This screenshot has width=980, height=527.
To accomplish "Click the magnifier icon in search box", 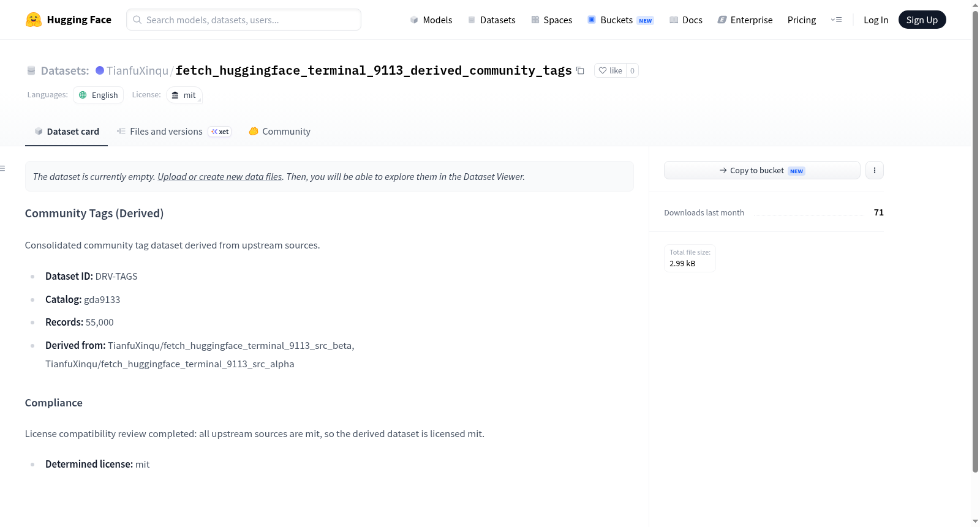I will pos(137,20).
